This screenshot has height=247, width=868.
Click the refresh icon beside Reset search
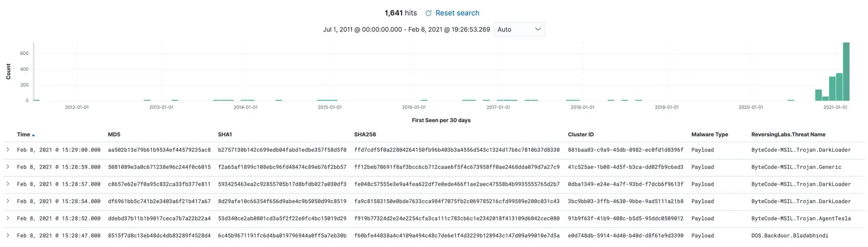click(429, 13)
